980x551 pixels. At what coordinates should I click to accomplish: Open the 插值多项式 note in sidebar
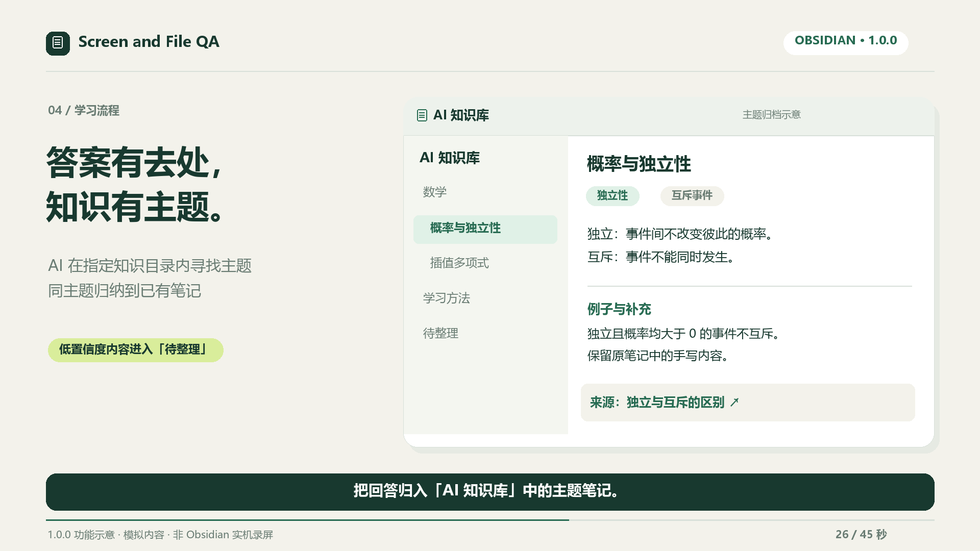coord(459,263)
